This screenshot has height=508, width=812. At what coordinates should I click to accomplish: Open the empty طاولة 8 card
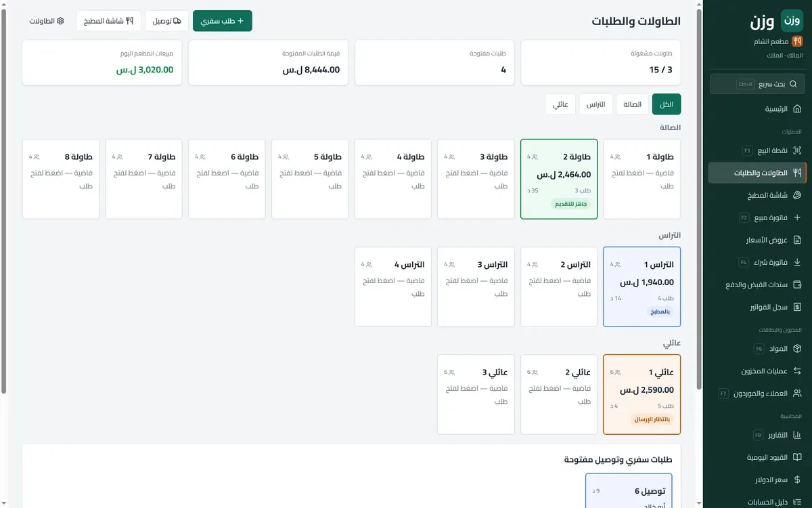(61, 179)
